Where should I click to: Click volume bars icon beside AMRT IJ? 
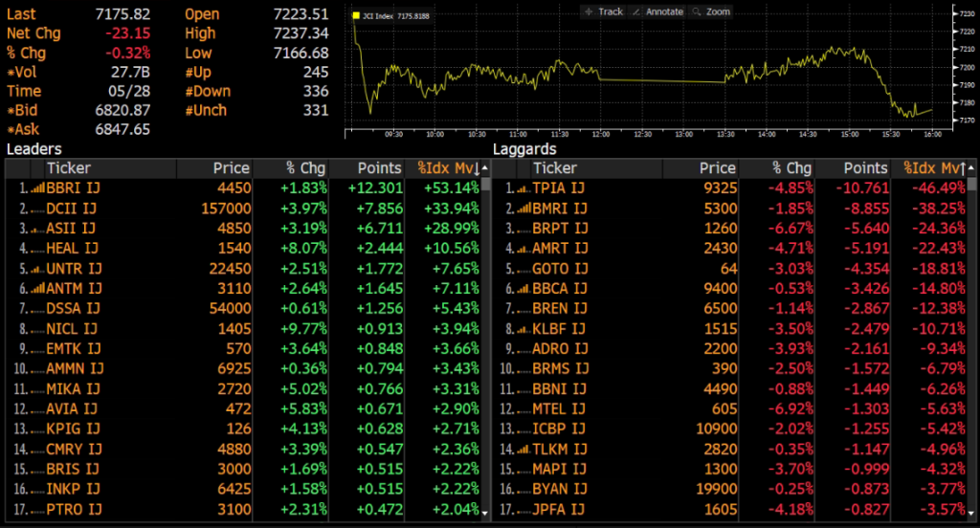click(523, 249)
